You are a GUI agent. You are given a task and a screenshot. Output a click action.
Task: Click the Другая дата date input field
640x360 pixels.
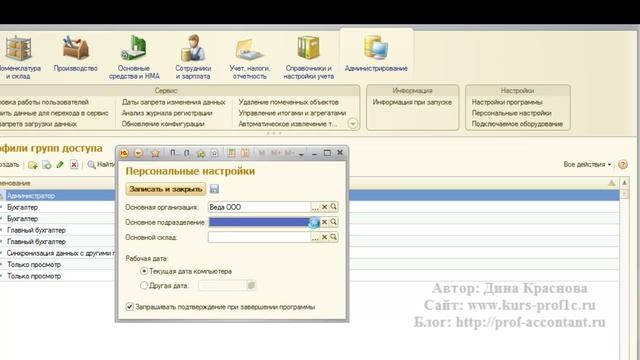[x=222, y=285]
